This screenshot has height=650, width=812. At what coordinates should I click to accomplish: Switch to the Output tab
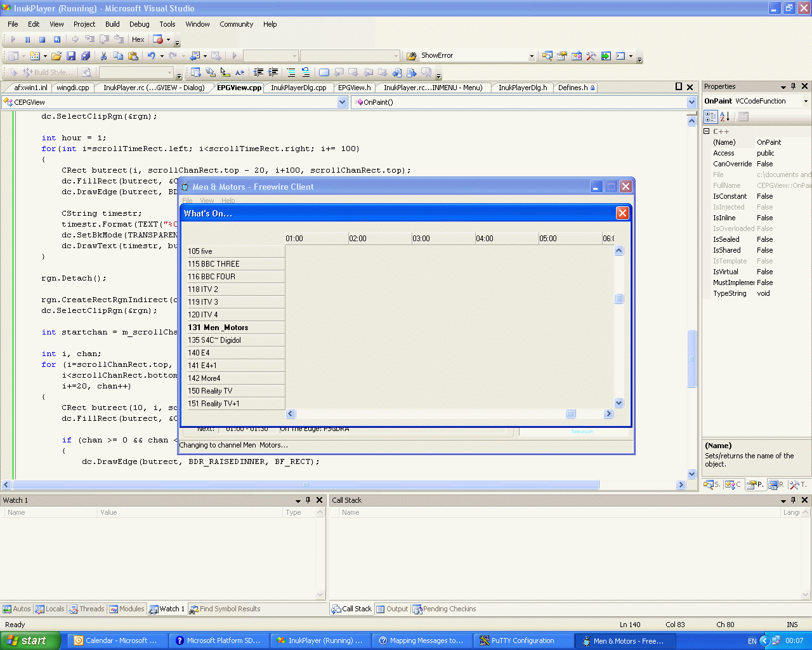click(393, 609)
